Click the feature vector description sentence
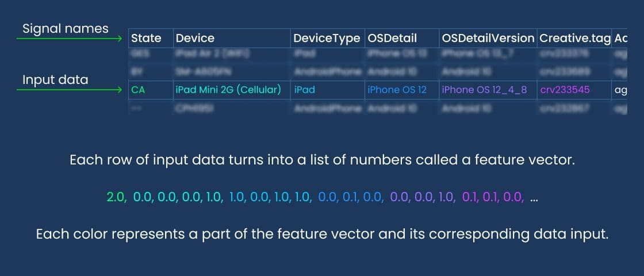Viewport: 644px width, 276px height. tap(322, 160)
